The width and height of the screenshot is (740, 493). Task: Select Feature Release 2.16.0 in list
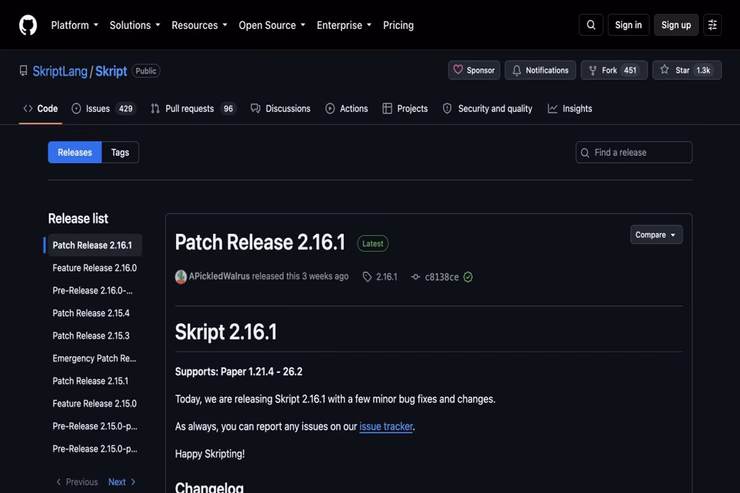point(95,268)
